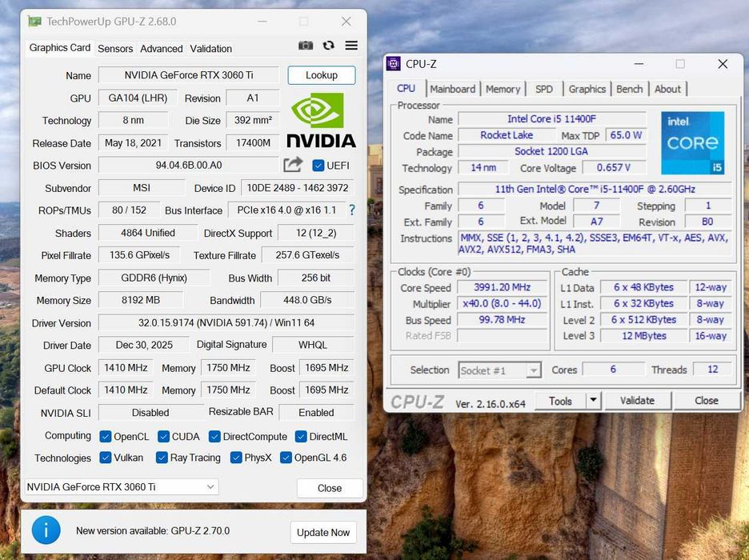Click the CPU-Z title bar app icon
The image size is (749, 560).
click(x=393, y=63)
